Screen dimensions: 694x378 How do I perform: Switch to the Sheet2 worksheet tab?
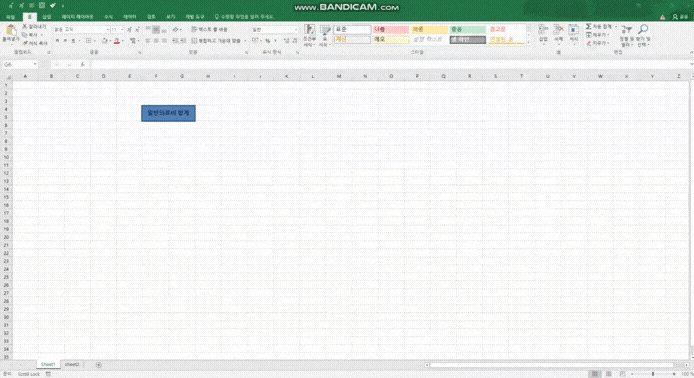point(72,365)
